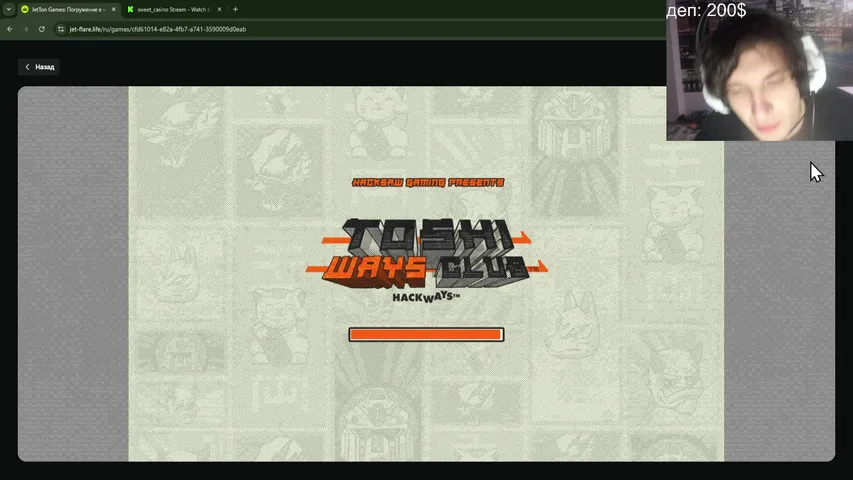This screenshot has height=480, width=853.
Task: Open a new browser tab
Action: click(x=235, y=9)
